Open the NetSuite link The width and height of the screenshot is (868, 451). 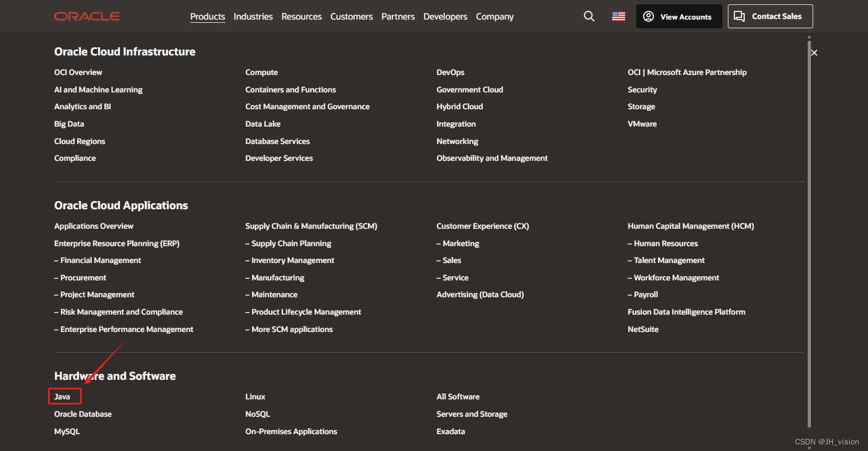coord(643,329)
